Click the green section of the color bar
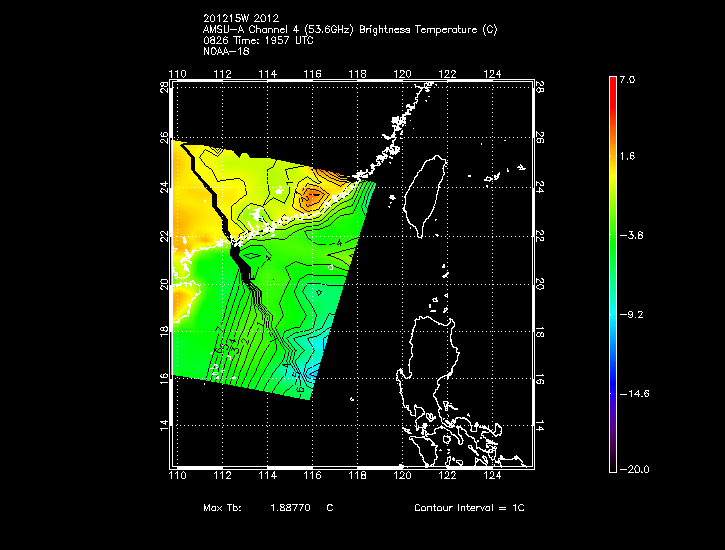Image resolution: width=725 pixels, height=550 pixels. (613, 240)
